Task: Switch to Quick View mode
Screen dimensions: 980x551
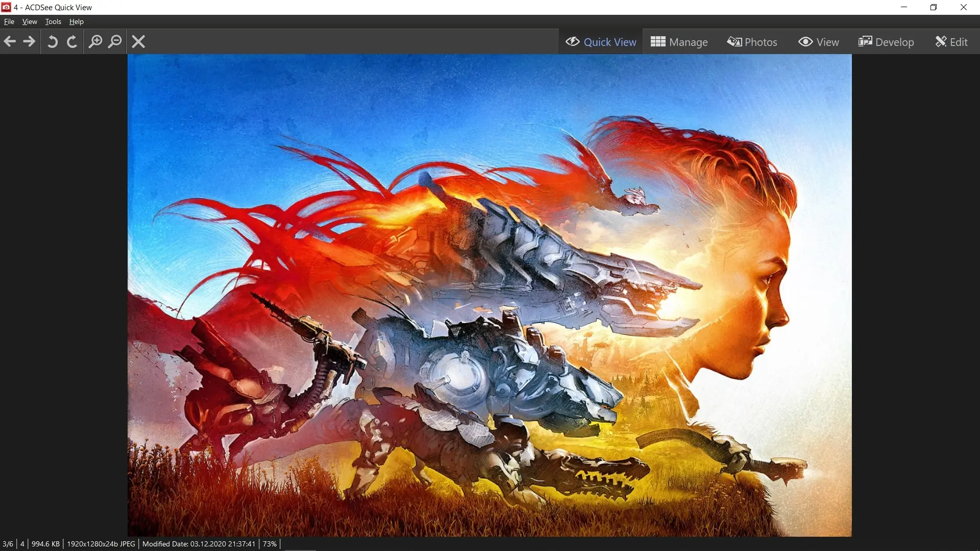Action: [x=601, y=42]
